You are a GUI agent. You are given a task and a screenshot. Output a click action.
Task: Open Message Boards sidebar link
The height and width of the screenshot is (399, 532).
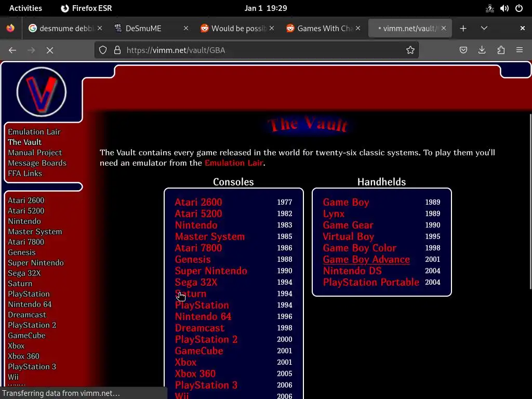tap(37, 163)
